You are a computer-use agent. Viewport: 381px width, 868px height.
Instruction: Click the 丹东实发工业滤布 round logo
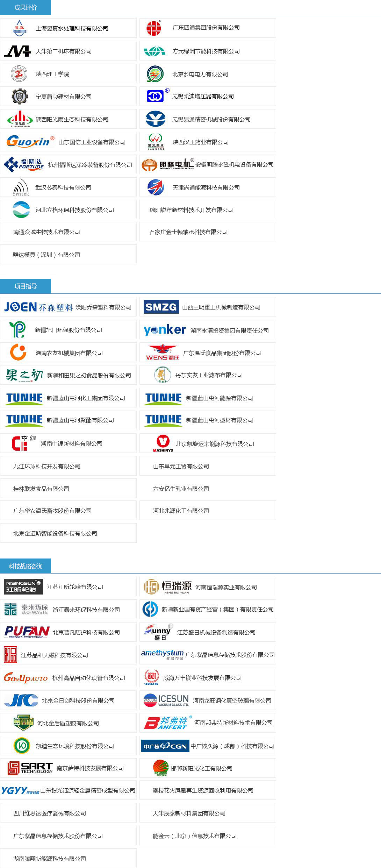(163, 375)
